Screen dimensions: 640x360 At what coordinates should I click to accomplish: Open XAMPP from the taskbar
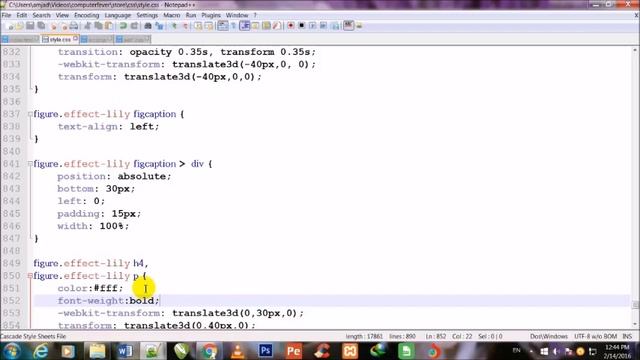[x=350, y=351]
